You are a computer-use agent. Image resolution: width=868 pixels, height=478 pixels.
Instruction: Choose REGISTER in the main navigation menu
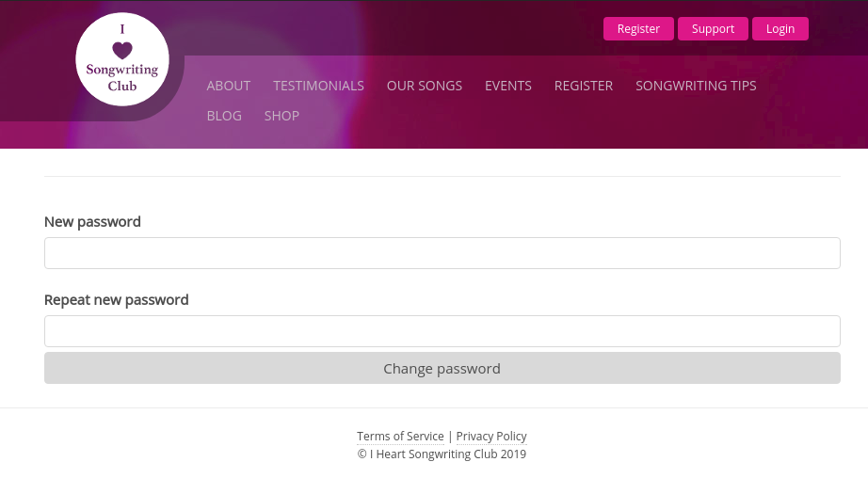coord(583,86)
